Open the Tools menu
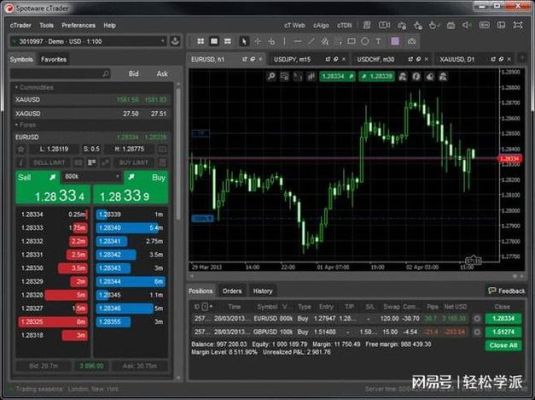 (x=46, y=25)
